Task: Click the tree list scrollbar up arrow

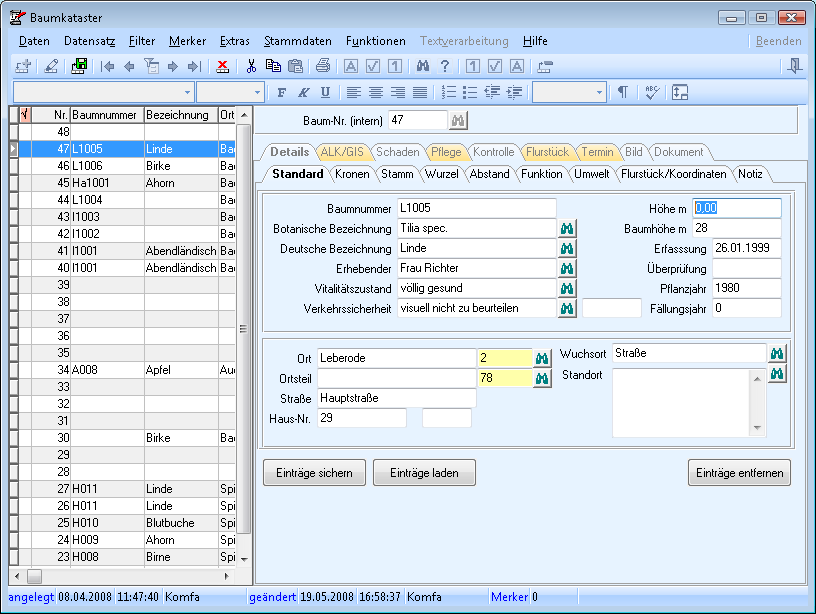Action: pyautogui.click(x=244, y=115)
